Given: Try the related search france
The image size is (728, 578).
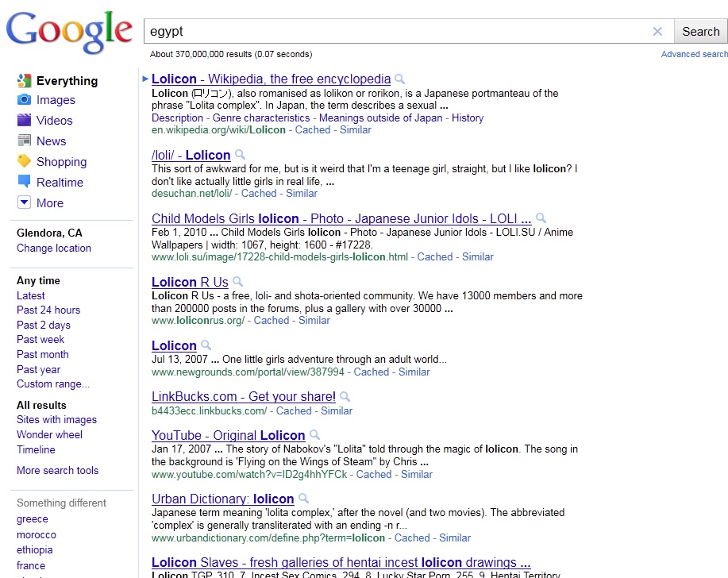Looking at the screenshot, I should (31, 565).
